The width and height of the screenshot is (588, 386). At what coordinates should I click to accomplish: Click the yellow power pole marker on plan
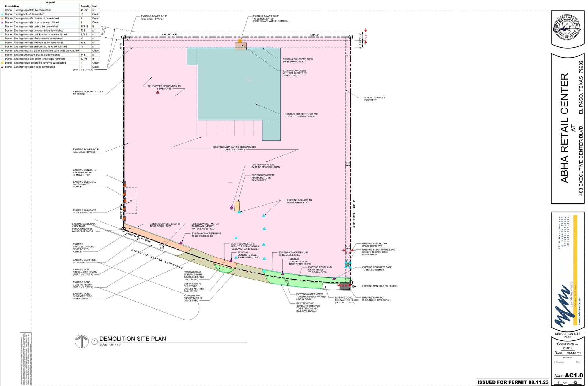[240, 41]
